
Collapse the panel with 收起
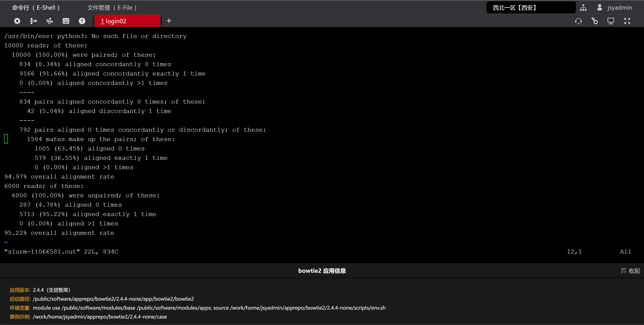tap(630, 270)
